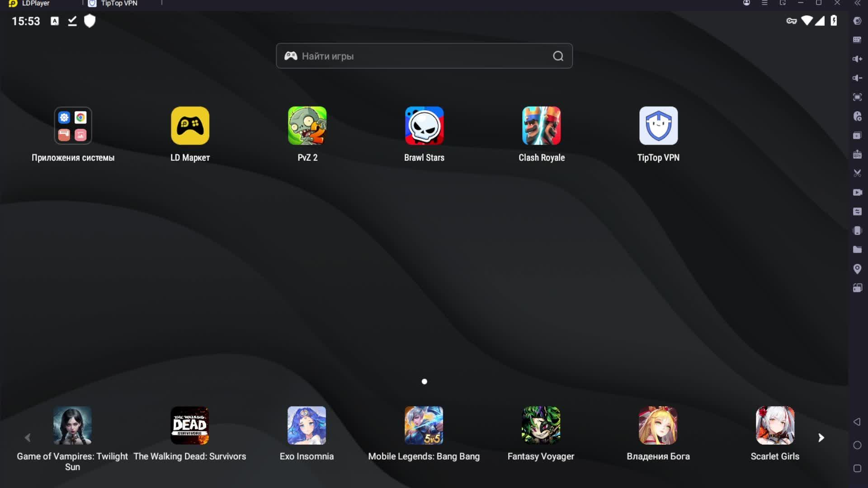This screenshot has width=868, height=488.
Task: Switch to the TipTop VPN tab
Action: coord(118,4)
